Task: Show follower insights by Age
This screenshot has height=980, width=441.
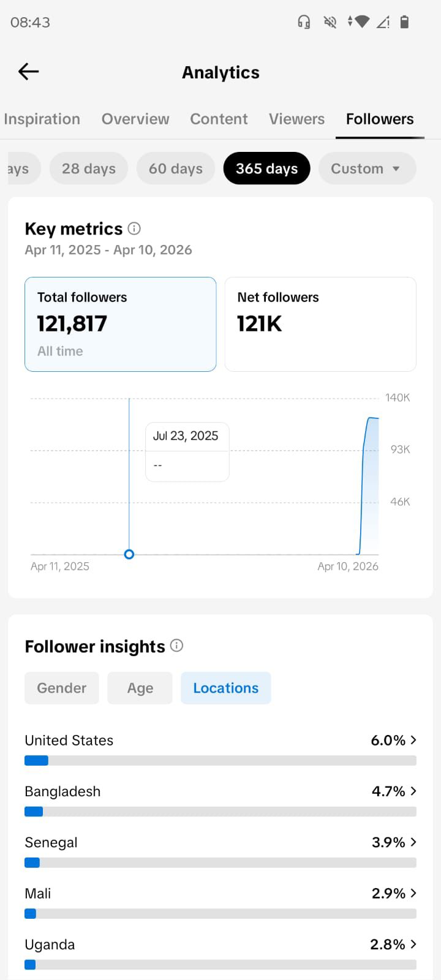Action: click(140, 688)
